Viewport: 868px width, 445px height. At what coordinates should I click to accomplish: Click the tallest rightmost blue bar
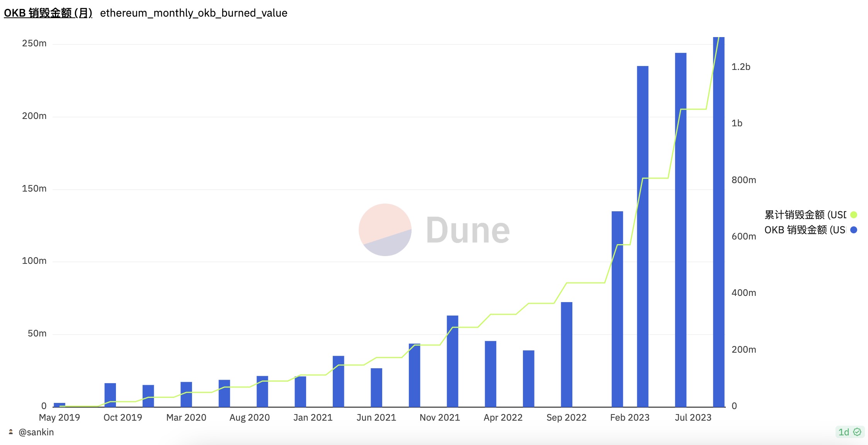(x=718, y=232)
